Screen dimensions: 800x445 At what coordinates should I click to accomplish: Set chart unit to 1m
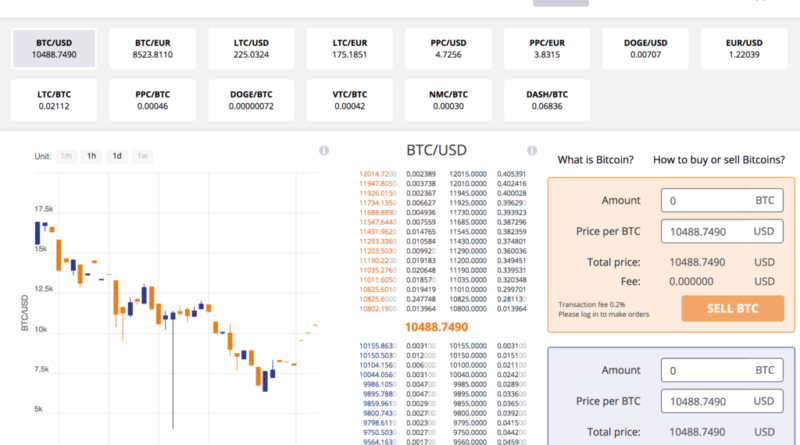click(66, 156)
